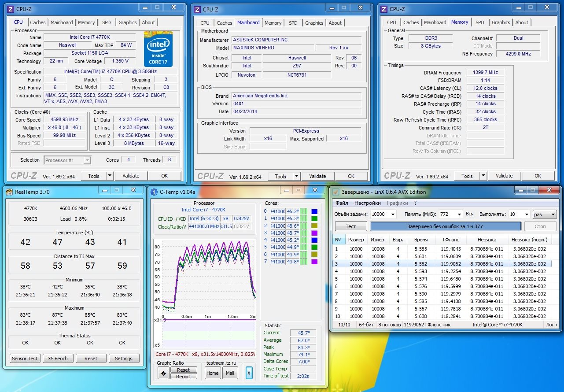Open the Лог panel arrow in LinX

click(556, 325)
